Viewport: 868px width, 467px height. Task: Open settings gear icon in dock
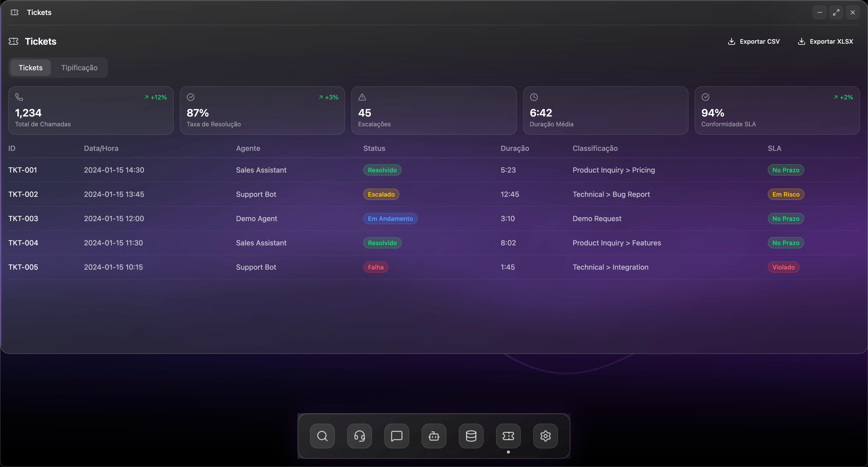click(545, 436)
